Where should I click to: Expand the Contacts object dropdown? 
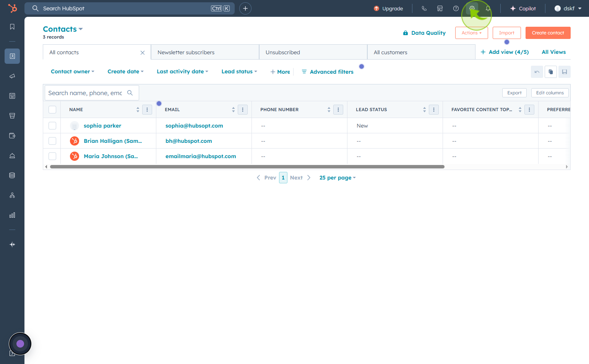(63, 29)
